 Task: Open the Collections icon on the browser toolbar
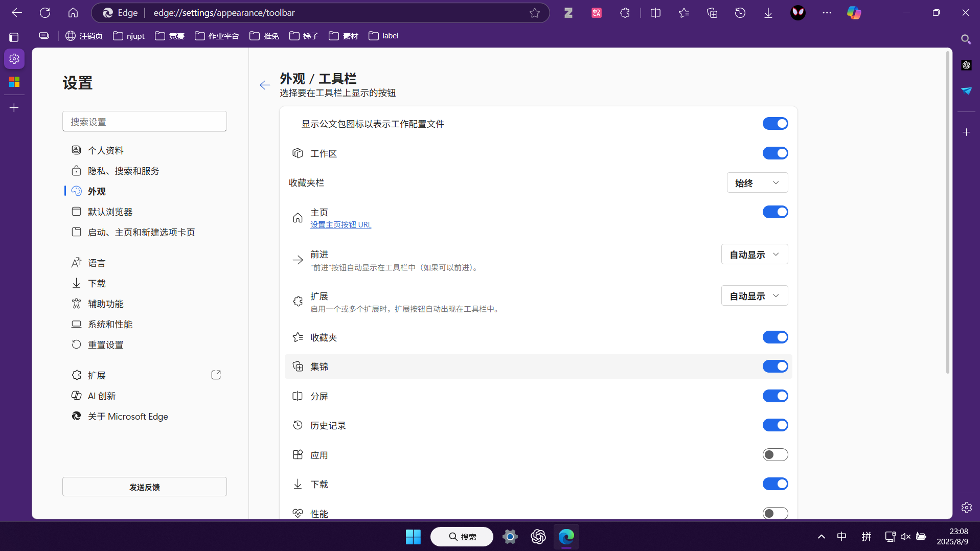(712, 13)
